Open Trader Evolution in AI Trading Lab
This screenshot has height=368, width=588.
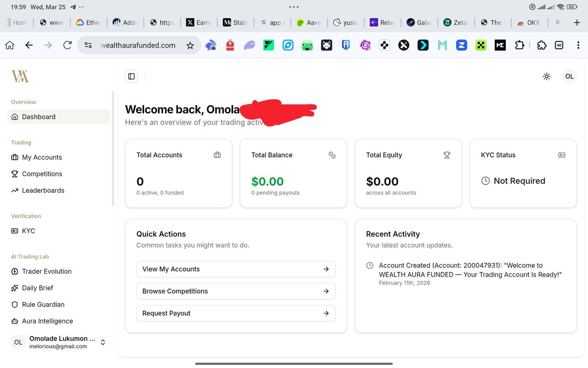click(59, 271)
